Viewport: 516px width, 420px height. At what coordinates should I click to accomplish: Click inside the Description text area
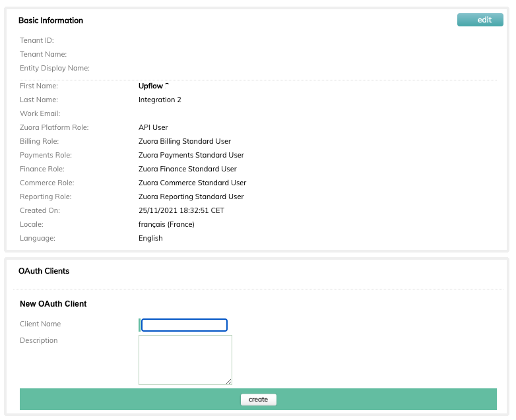(185, 360)
